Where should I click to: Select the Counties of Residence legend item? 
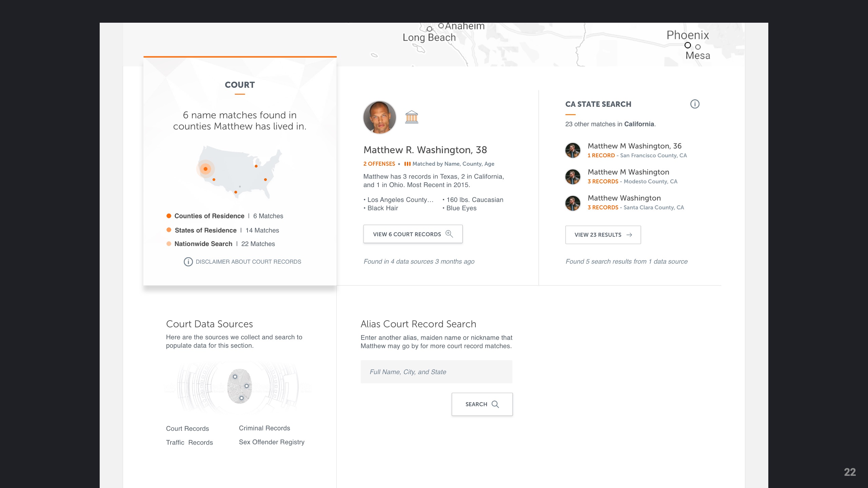coord(209,216)
